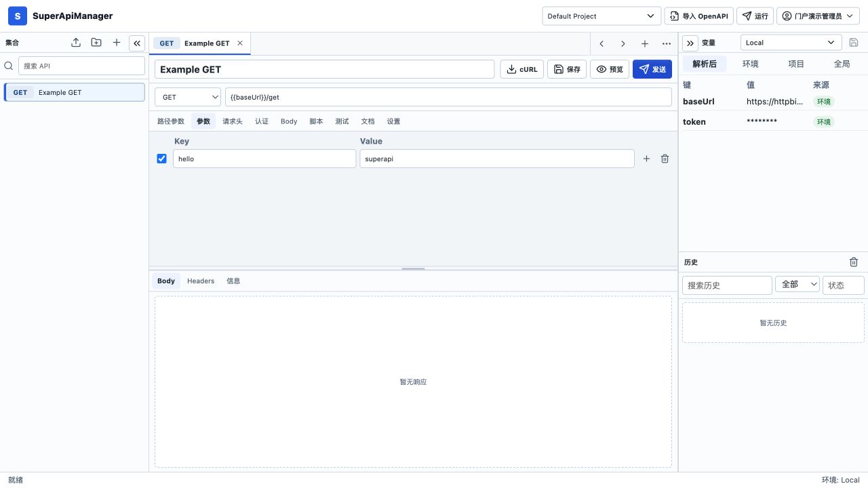Click the 运行 run button
The width and height of the screenshot is (868, 488).
tap(755, 16)
